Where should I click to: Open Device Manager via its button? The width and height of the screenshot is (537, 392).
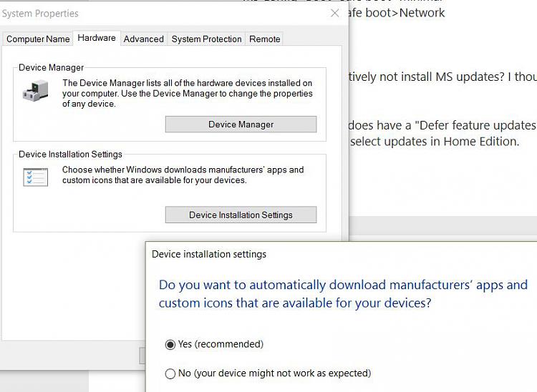pos(241,124)
